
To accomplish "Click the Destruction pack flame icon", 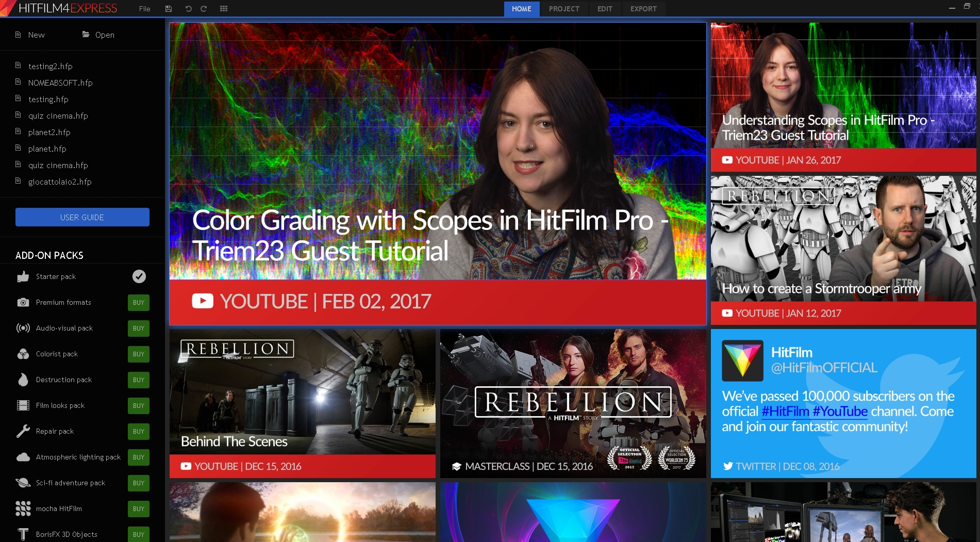I will coord(23,380).
